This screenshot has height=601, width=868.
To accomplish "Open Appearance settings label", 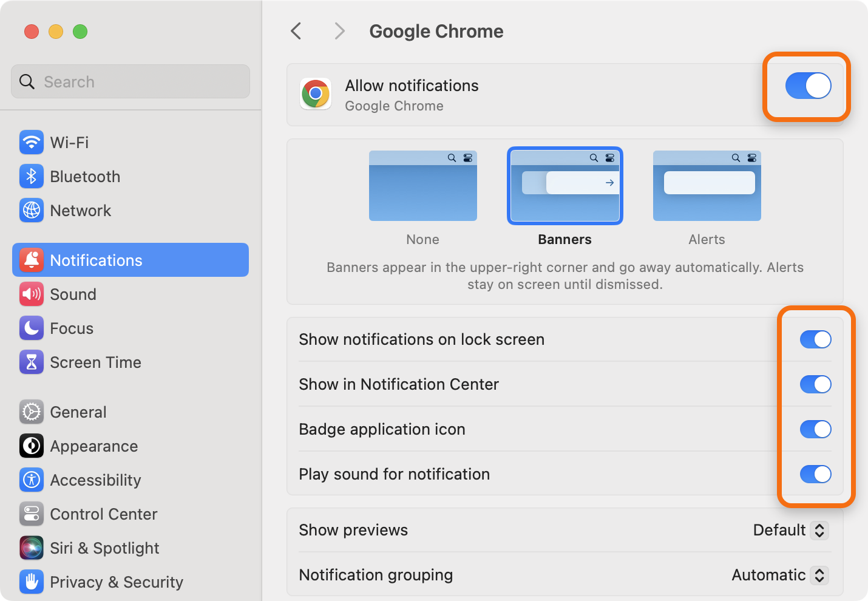I will pyautogui.click(x=94, y=446).
